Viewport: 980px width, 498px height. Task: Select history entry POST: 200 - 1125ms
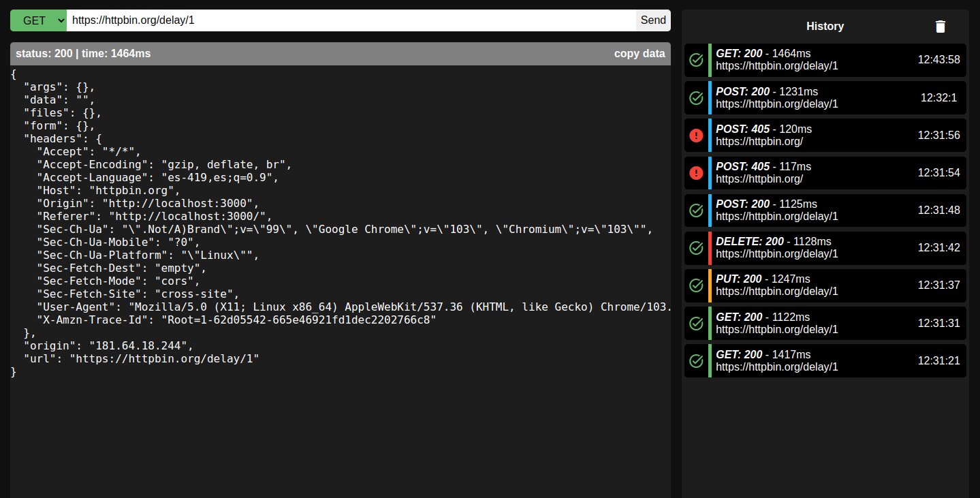pos(825,210)
